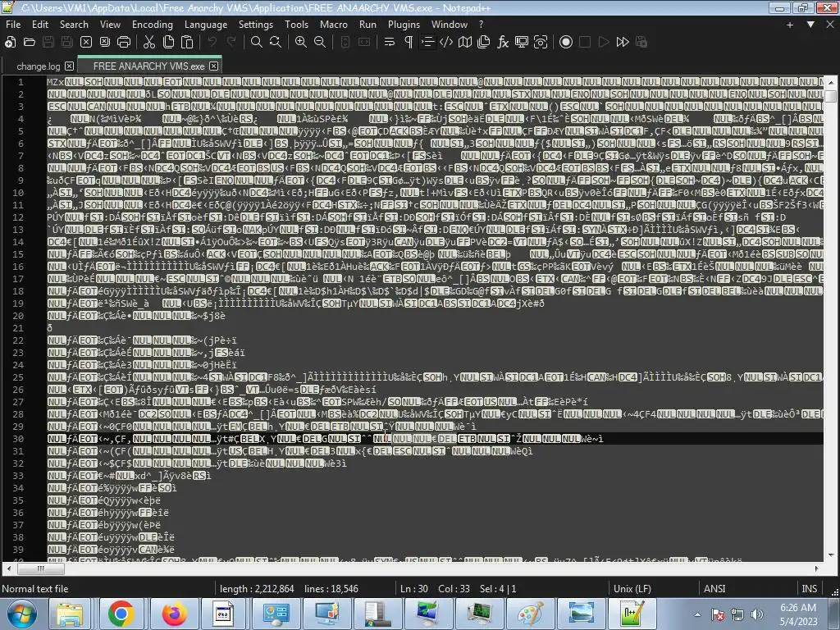
Task: Close the FREE ANAARCHY VMS.exe tab
Action: (214, 66)
